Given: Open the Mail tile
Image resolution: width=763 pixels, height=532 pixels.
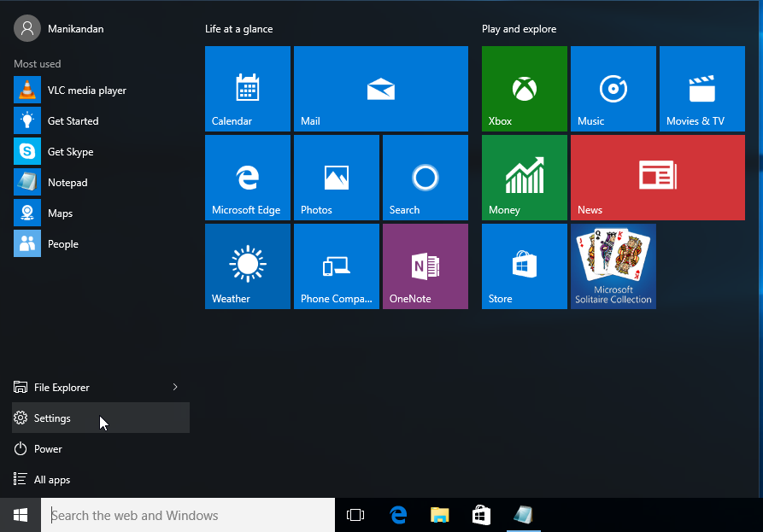Looking at the screenshot, I should [381, 89].
